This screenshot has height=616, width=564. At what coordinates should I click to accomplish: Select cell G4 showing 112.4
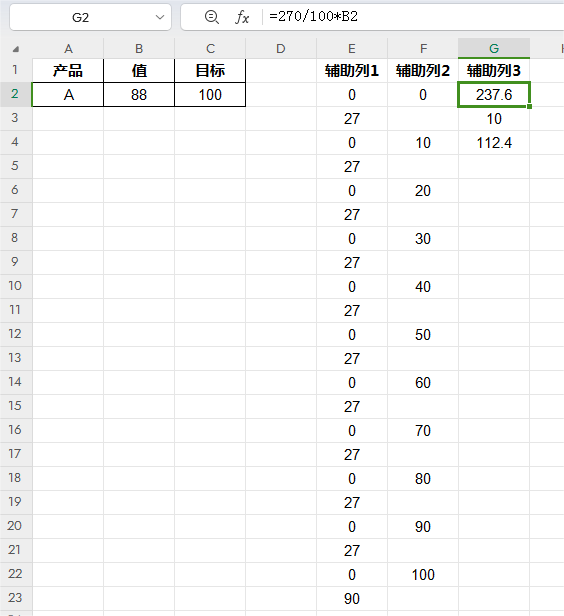point(494,143)
